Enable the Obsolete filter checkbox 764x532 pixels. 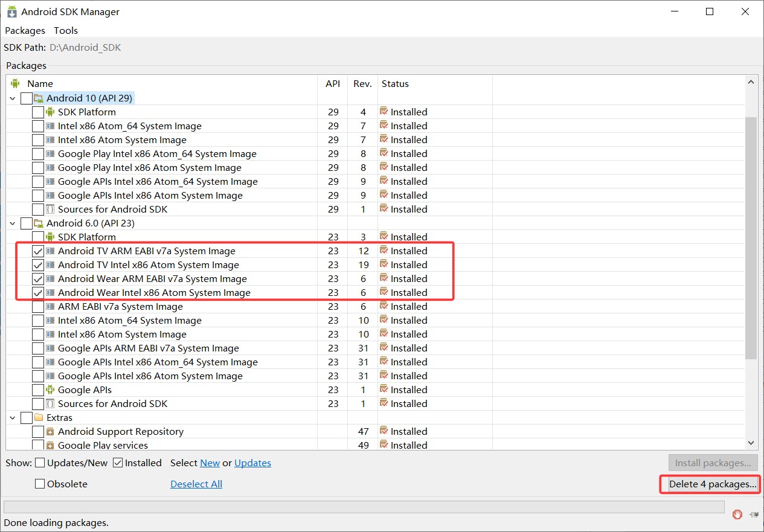[40, 484]
